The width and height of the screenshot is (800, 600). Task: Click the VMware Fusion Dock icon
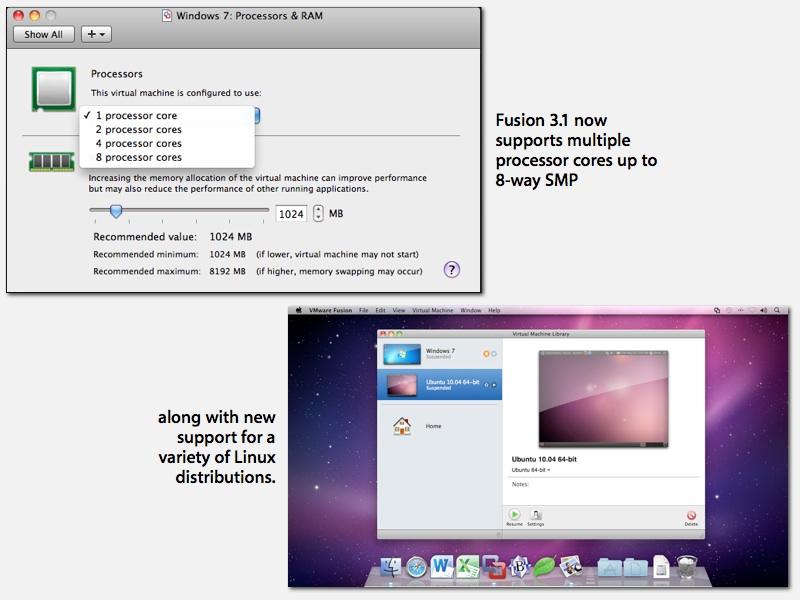click(x=493, y=567)
